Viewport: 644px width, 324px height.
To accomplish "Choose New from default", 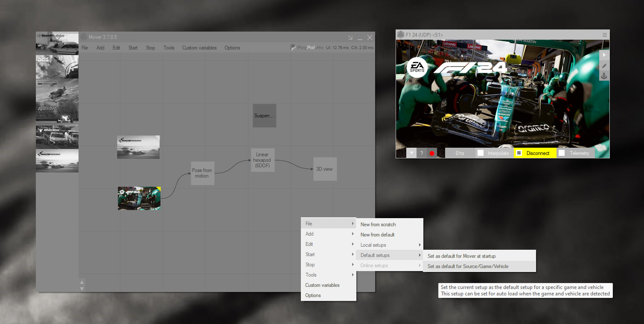I will (390, 235).
